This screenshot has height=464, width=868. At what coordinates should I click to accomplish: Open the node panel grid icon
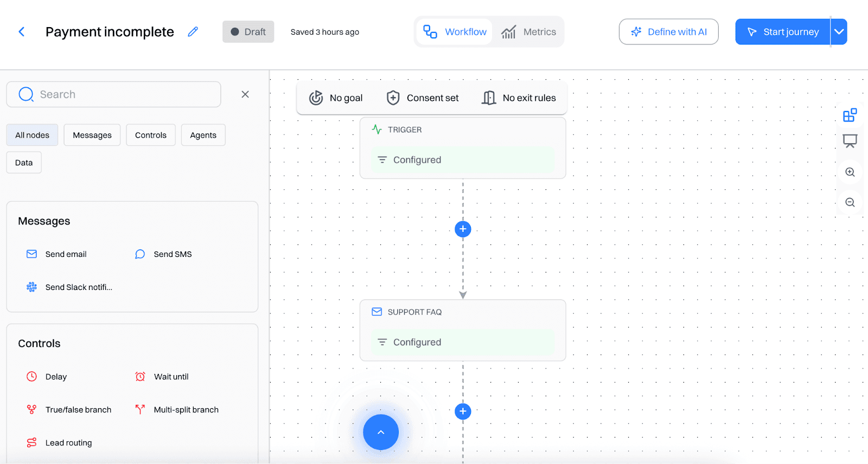pos(850,115)
